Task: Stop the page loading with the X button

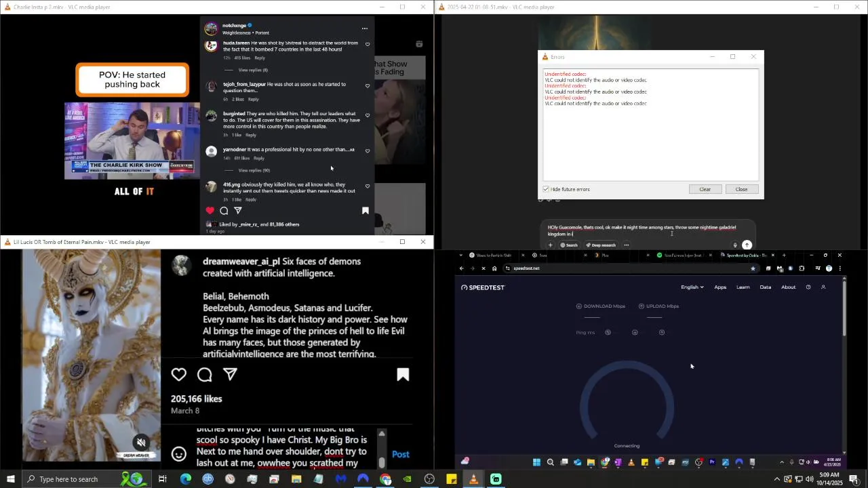Action: click(x=484, y=268)
